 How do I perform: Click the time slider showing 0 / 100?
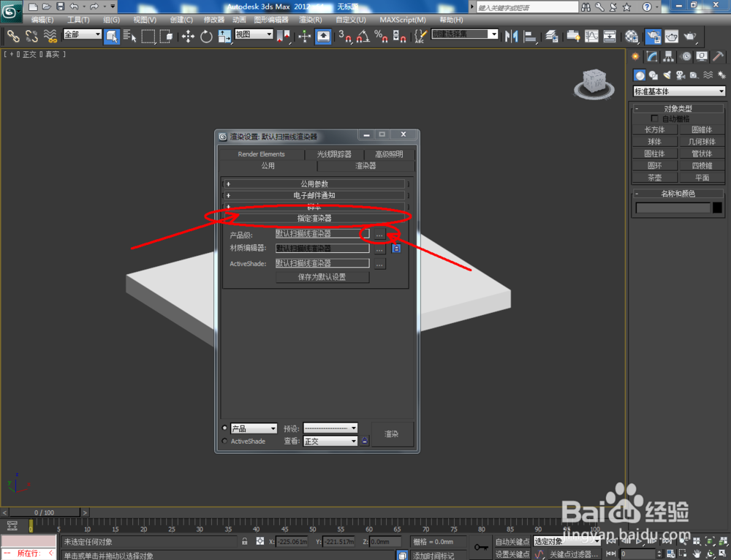[45, 512]
